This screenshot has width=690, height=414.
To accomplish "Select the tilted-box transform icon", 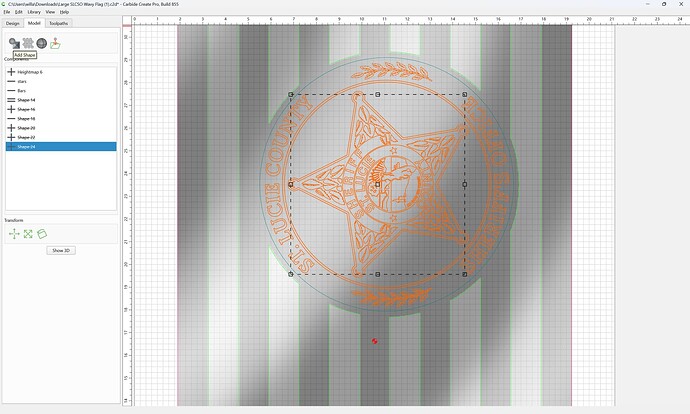I will 42,234.
